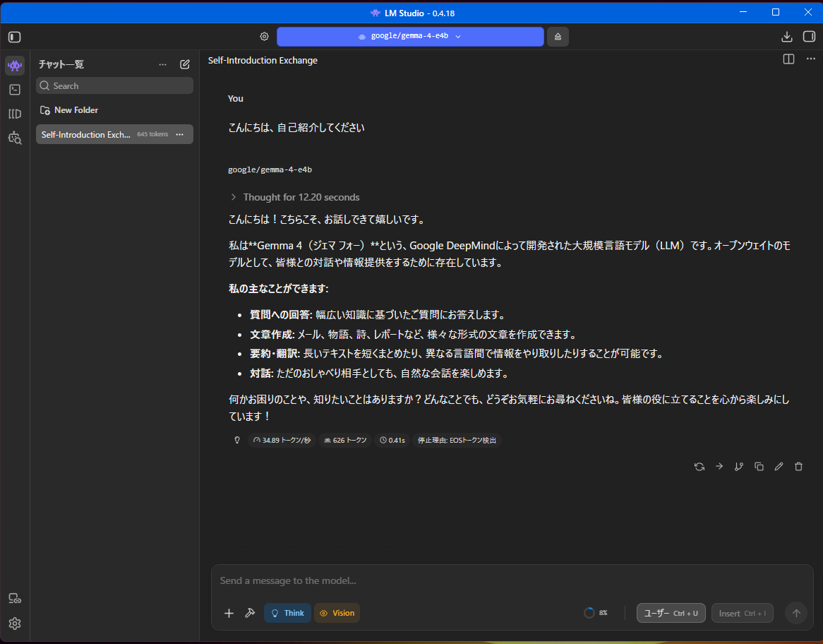823x644 pixels.
Task: Click the 626 tokens stat badge
Action: pos(345,440)
